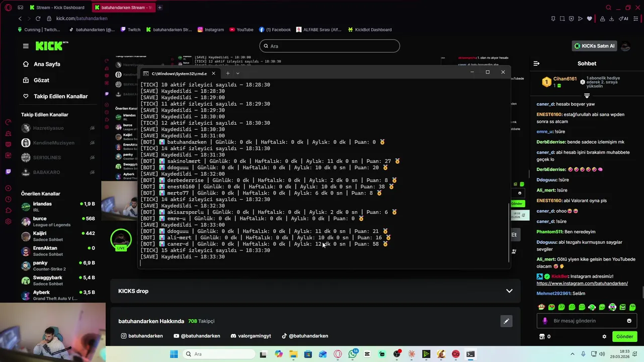The height and width of the screenshot is (362, 644).
Task: Open WhatsApp from the taskbar
Action: click(x=353, y=354)
